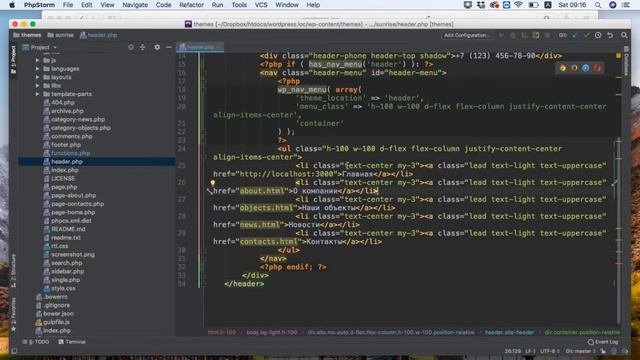
Task: Open Search Everywhere magnifier in PhpStorm toolbar
Action: [x=624, y=36]
